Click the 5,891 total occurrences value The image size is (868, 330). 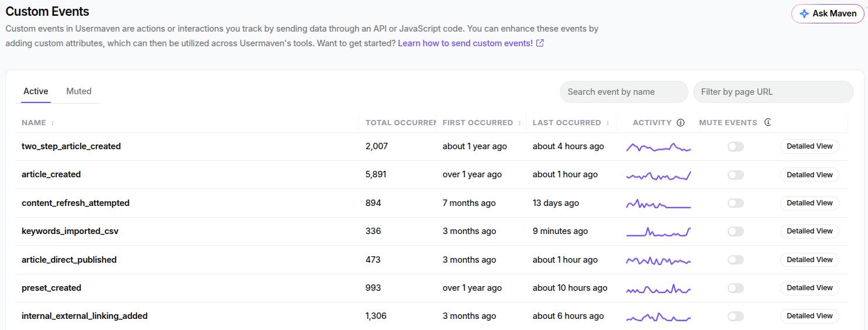376,174
